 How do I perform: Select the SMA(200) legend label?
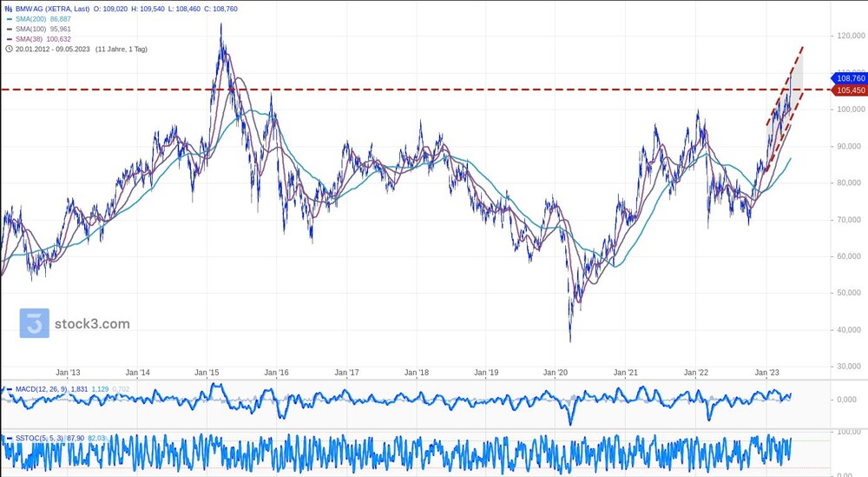pos(31,19)
